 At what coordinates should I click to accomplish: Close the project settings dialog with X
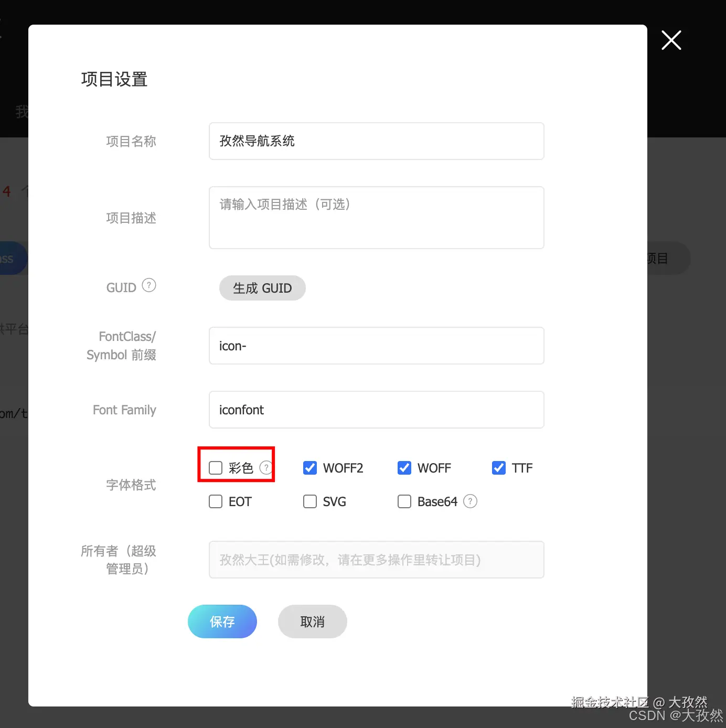point(671,40)
